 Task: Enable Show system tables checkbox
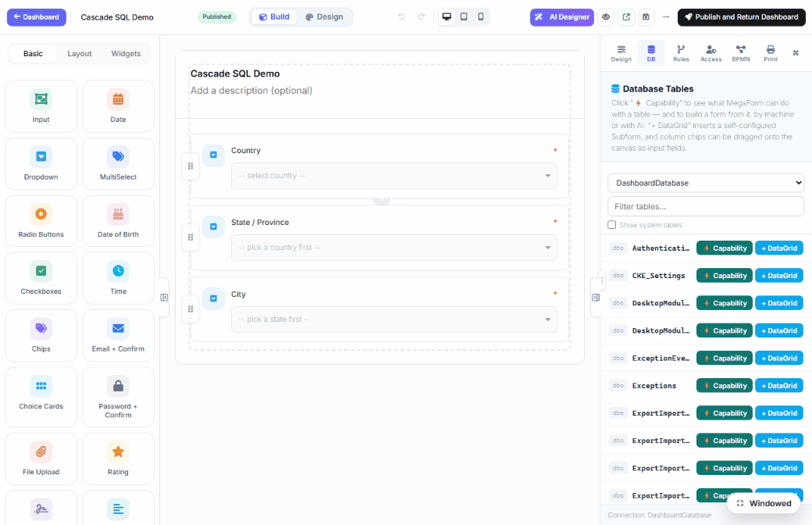pos(611,225)
